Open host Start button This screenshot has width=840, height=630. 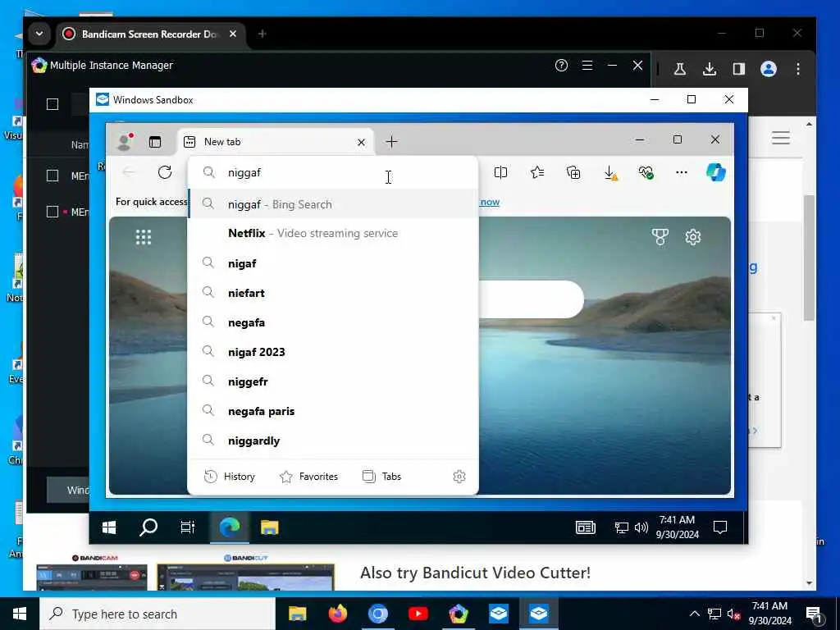(20, 614)
